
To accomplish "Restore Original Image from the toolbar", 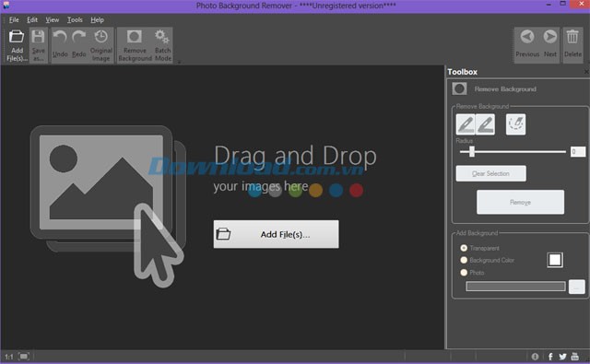I will pos(100,45).
